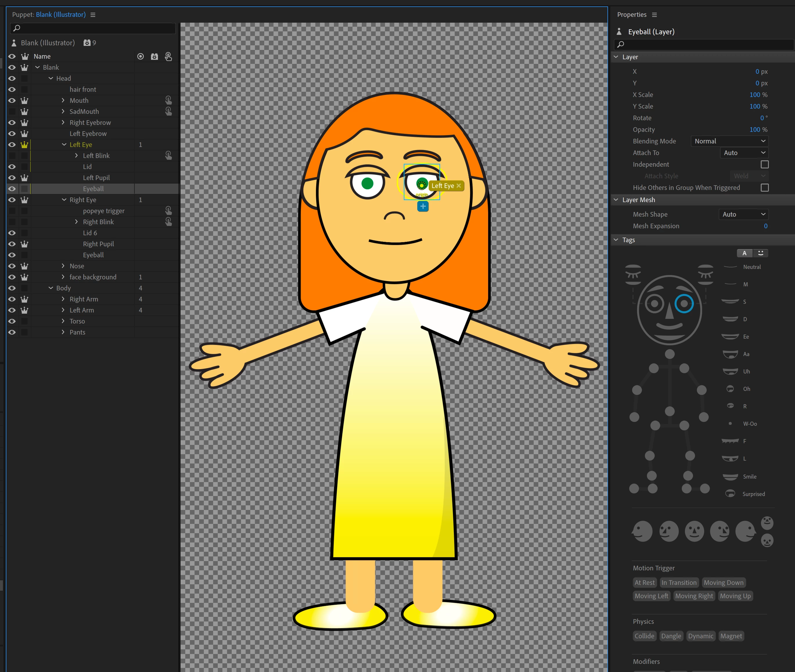The image size is (795, 672).
Task: Click the blue plus handle below the eye
Action: 422,206
